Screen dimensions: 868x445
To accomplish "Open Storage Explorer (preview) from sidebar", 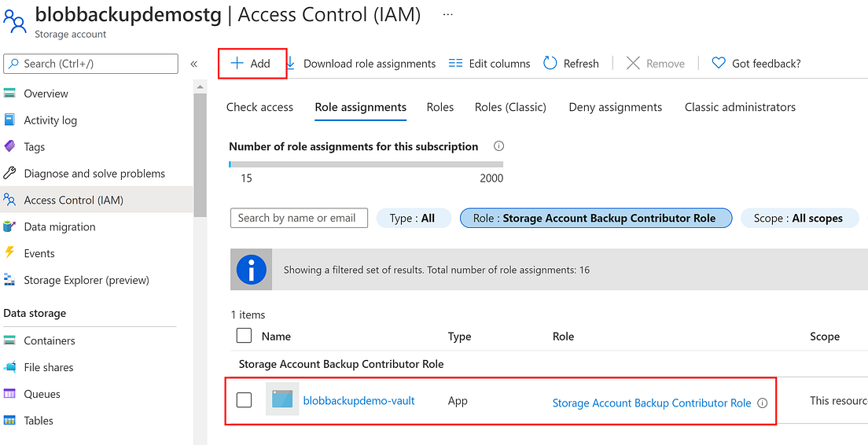I will (x=86, y=280).
